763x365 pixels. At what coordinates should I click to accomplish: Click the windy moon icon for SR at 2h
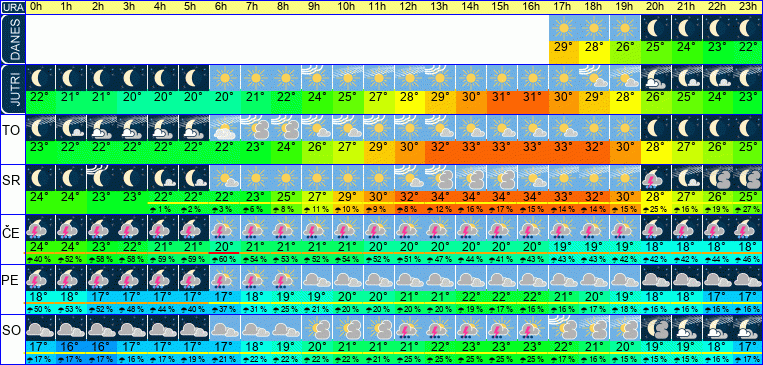point(102,178)
